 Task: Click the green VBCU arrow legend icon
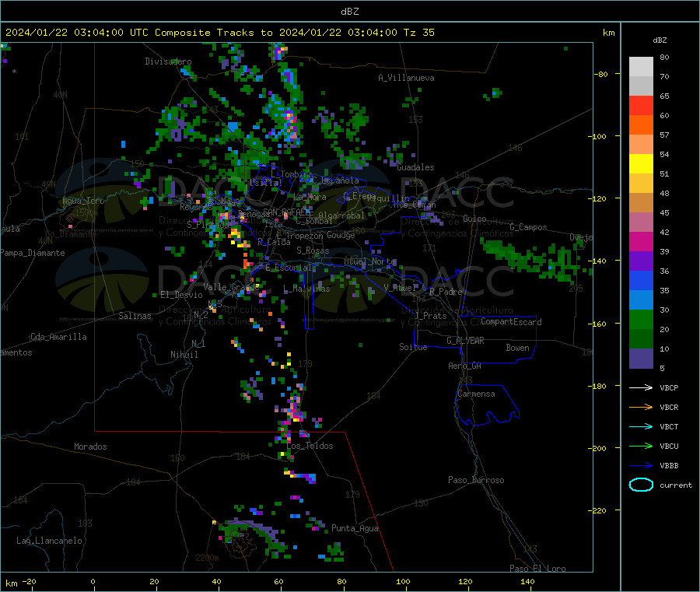coord(641,446)
